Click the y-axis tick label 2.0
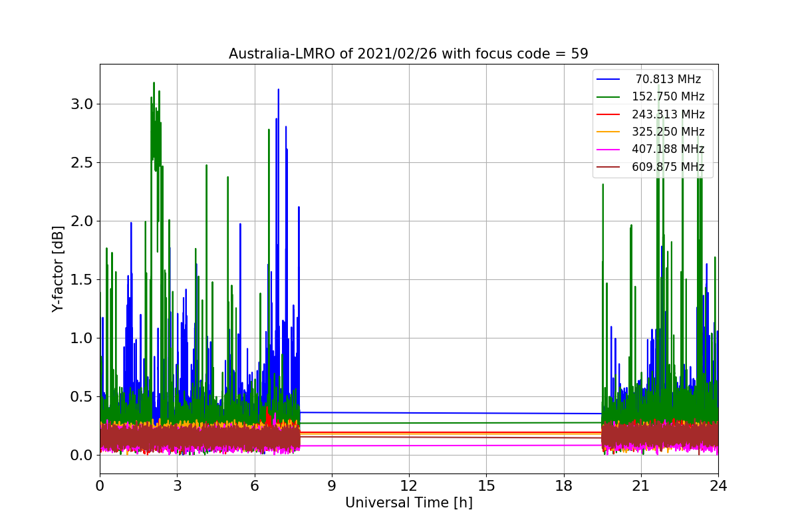 pyautogui.click(x=83, y=221)
